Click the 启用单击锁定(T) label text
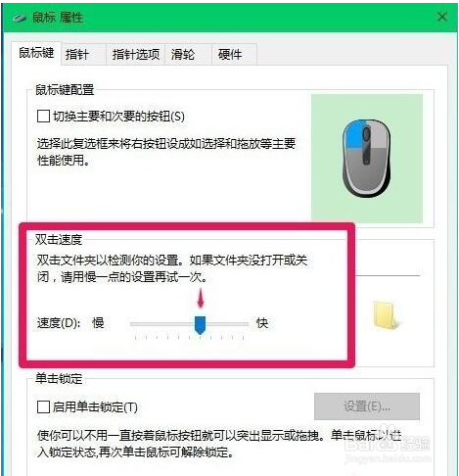 click(x=95, y=407)
